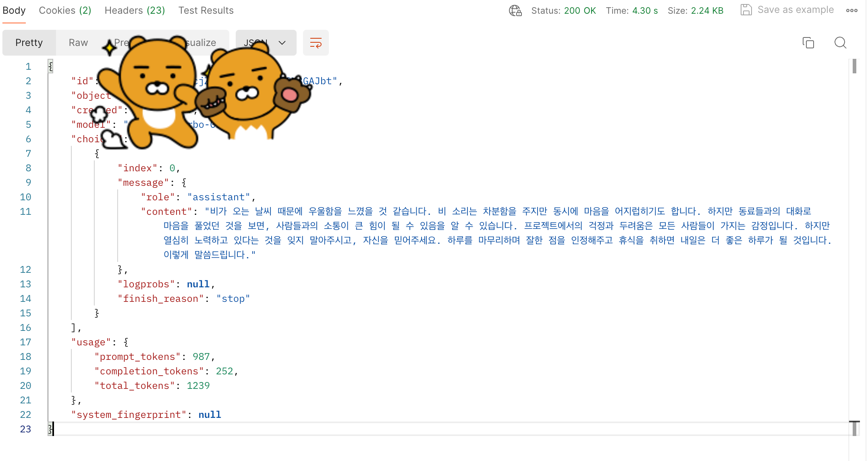Open the Cookies (2) tab
Image resolution: width=868 pixels, height=461 pixels.
65,10
